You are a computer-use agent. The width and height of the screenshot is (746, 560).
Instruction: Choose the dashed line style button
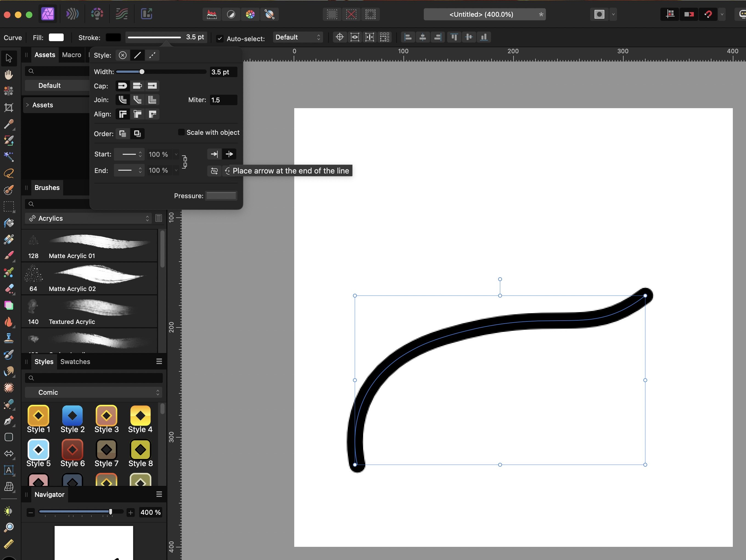[152, 55]
